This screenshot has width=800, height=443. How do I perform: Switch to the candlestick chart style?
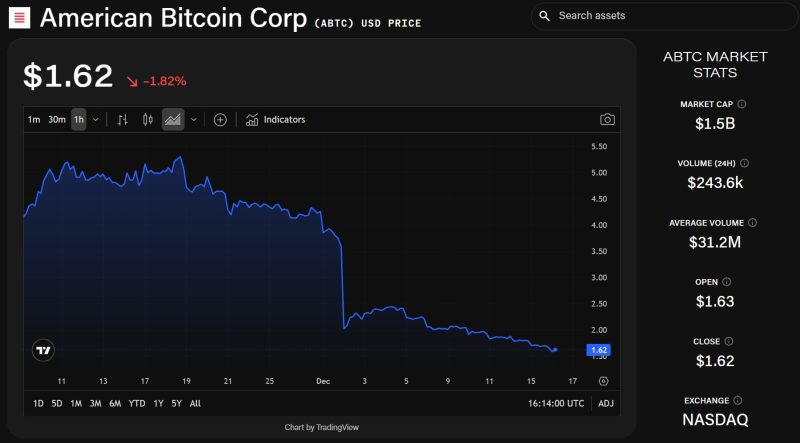point(148,120)
